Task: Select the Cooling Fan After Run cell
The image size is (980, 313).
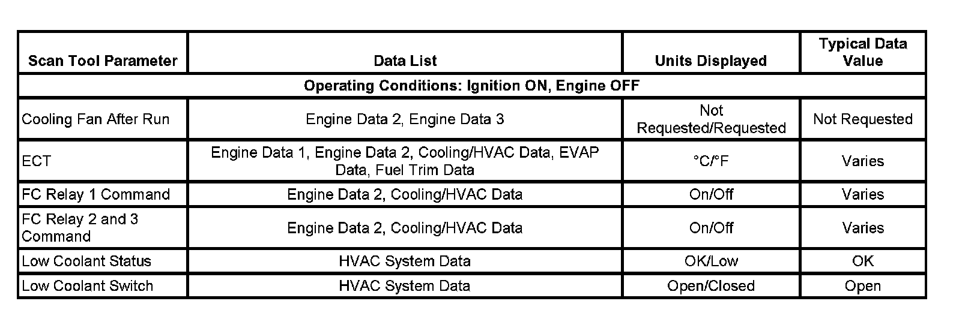Action: coord(96,119)
